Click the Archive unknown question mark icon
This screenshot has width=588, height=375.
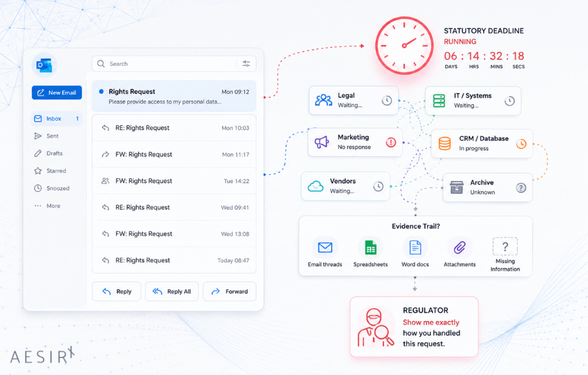point(521,187)
